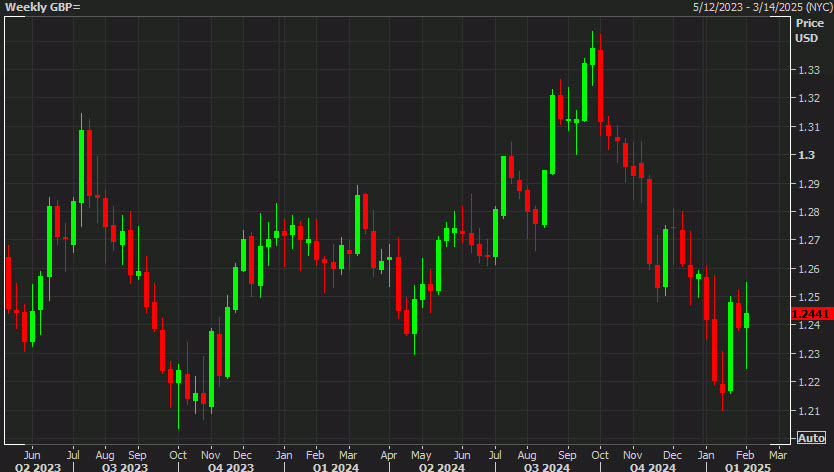Click the Q3 2024 quarter label

(547, 467)
